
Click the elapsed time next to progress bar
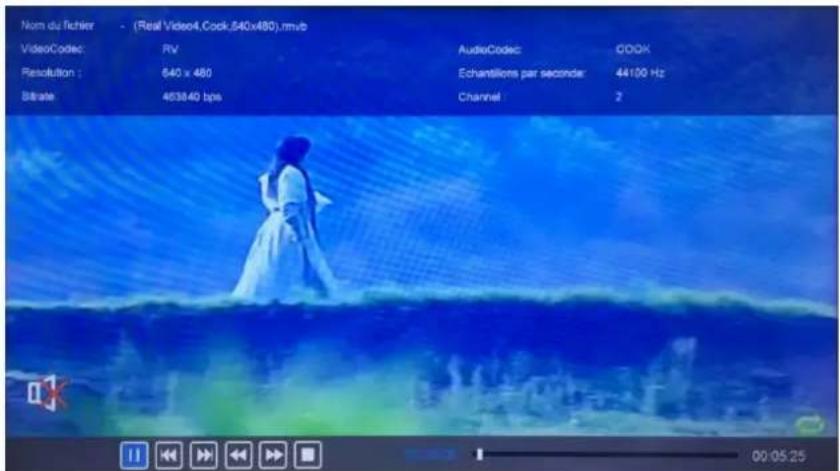pyautogui.click(x=431, y=455)
